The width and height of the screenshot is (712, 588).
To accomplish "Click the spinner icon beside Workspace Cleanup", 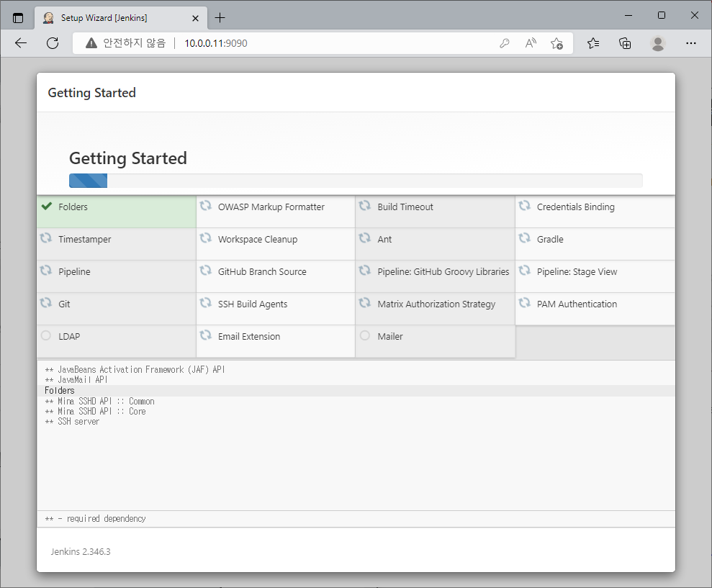I will (206, 238).
